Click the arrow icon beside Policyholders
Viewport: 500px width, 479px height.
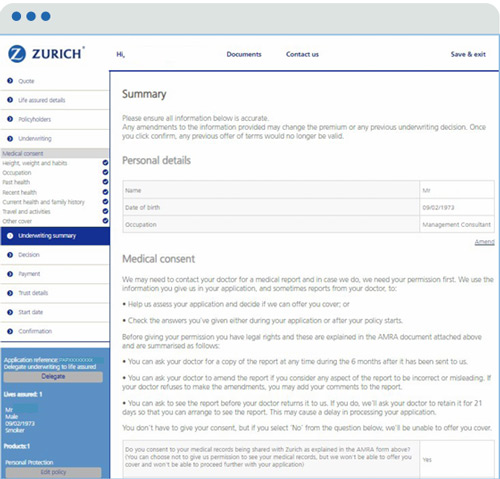click(x=10, y=119)
